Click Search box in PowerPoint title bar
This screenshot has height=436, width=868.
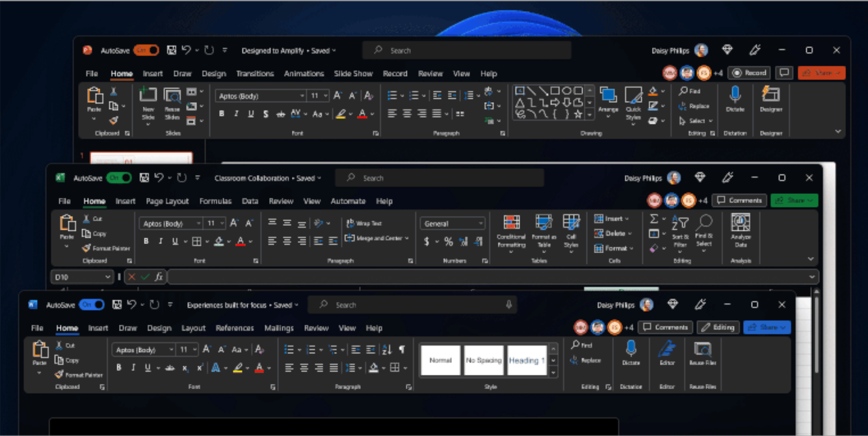pyautogui.click(x=467, y=50)
